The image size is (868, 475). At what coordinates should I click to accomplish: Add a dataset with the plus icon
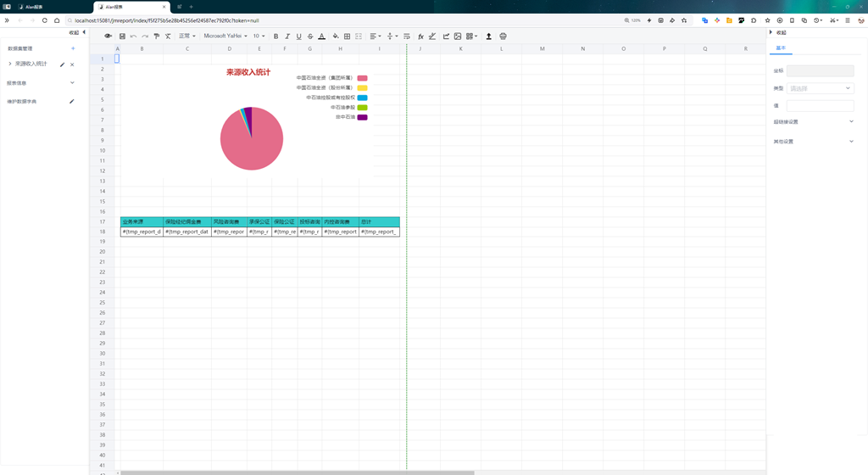click(x=73, y=48)
